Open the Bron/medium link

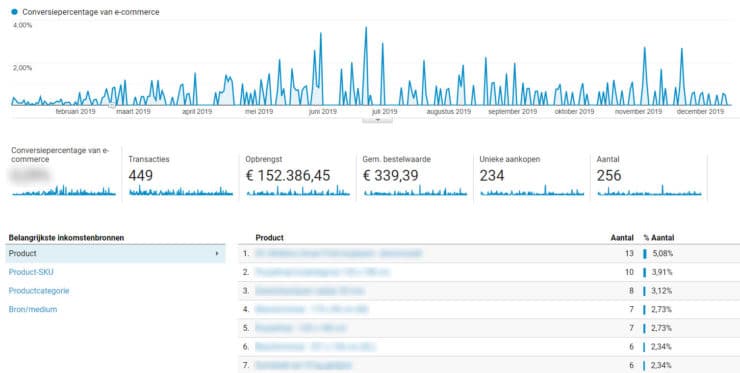coord(33,309)
